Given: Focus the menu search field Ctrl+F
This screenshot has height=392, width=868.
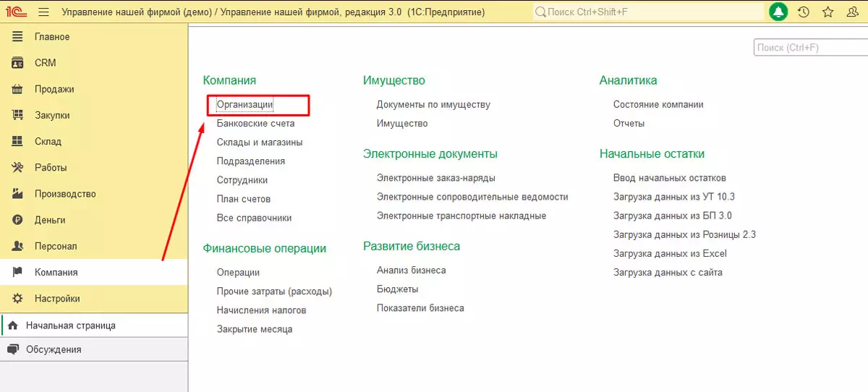Looking at the screenshot, I should 810,48.
